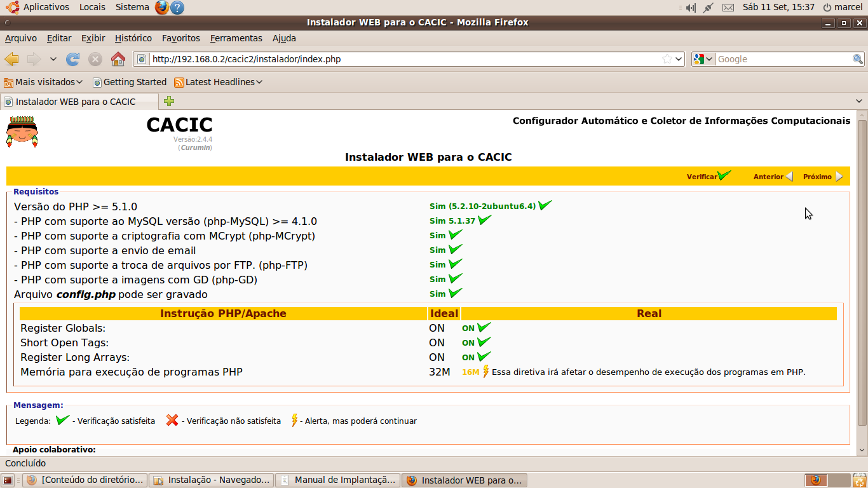
Task: Open the URL history dropdown arrow
Action: pos(679,59)
